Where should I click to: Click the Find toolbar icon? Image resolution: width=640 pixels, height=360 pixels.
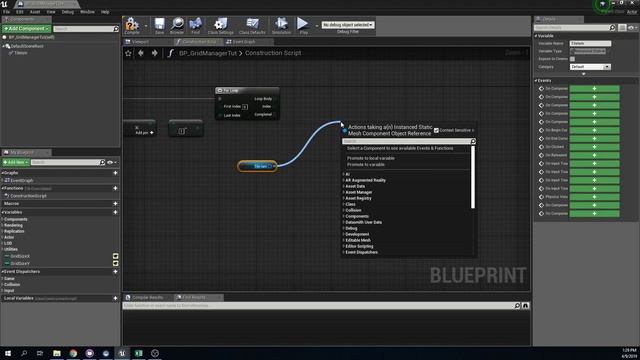[196, 25]
